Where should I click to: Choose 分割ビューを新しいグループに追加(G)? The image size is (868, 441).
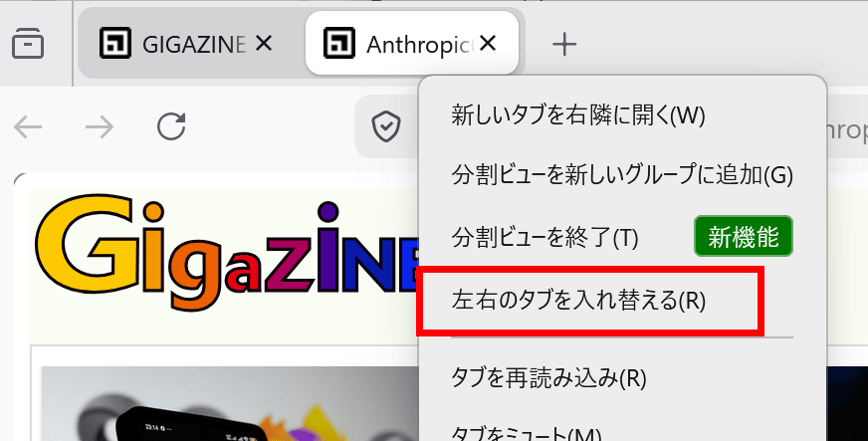pos(622,175)
